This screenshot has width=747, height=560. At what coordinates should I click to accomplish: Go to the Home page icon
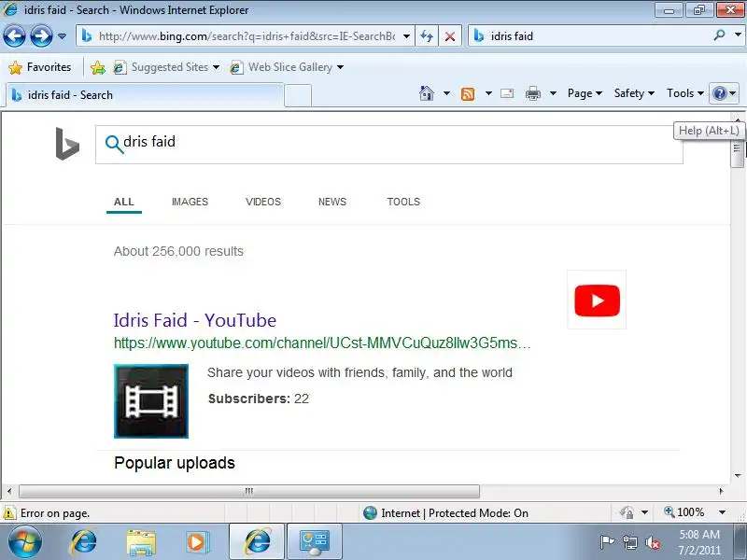tap(427, 93)
